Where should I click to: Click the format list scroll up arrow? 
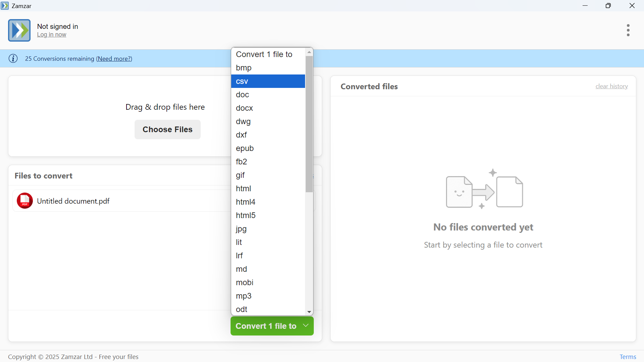coord(309,52)
